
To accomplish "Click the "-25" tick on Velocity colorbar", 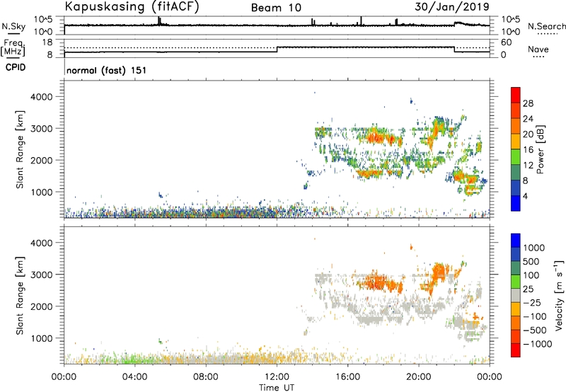I will tap(532, 303).
